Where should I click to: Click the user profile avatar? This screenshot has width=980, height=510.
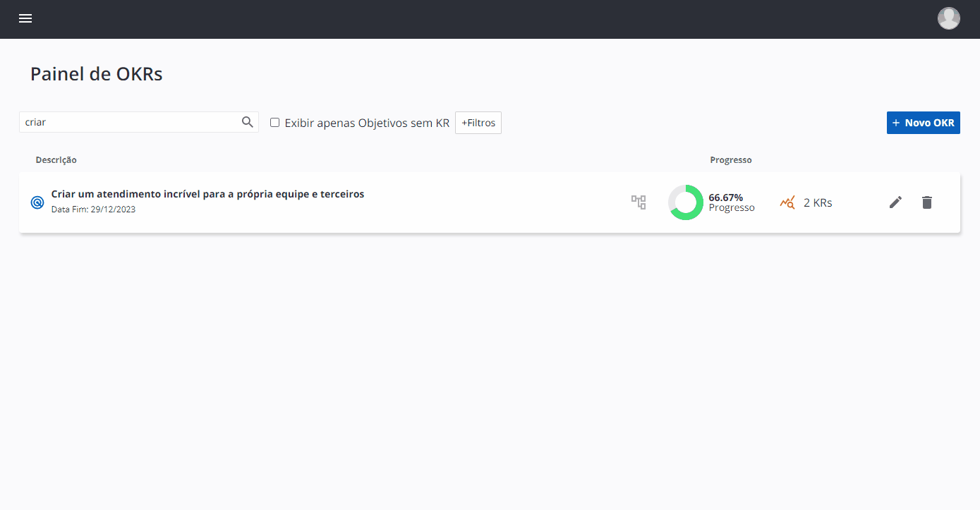click(948, 18)
